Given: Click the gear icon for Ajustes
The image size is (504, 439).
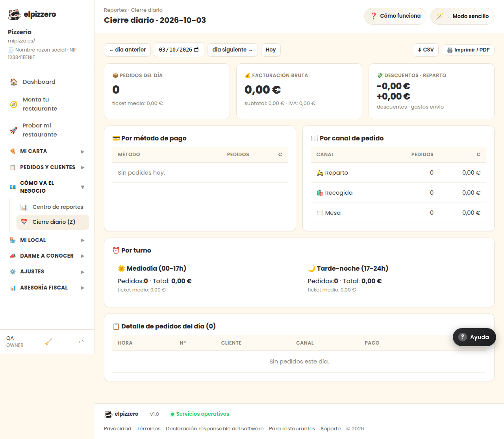Looking at the screenshot, I should [x=13, y=272].
